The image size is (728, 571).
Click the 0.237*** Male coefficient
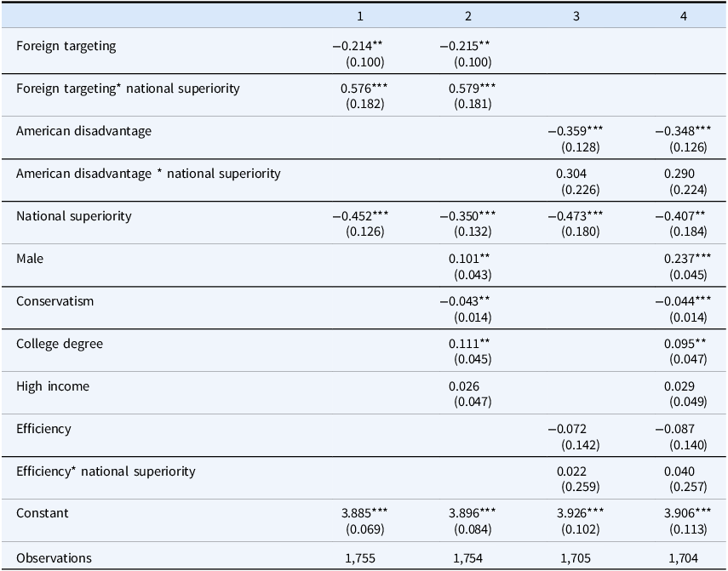pyautogui.click(x=687, y=259)
